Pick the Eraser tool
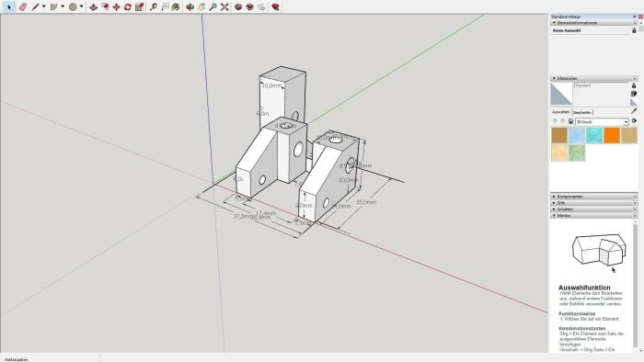 (x=23, y=7)
